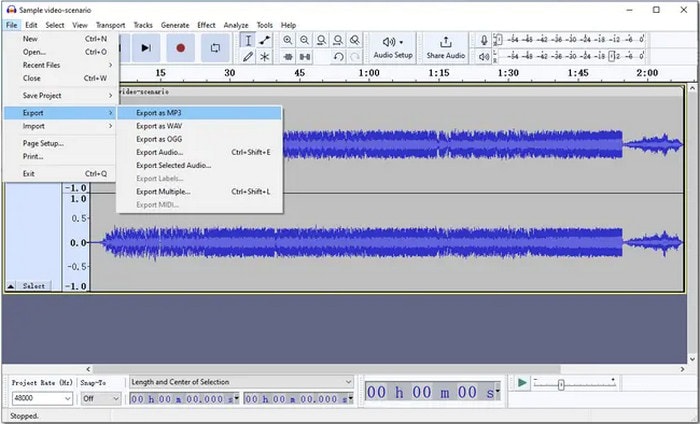Screen dimensions: 700x424
Task: Click Fit Project to Width icon
Action: [338, 40]
